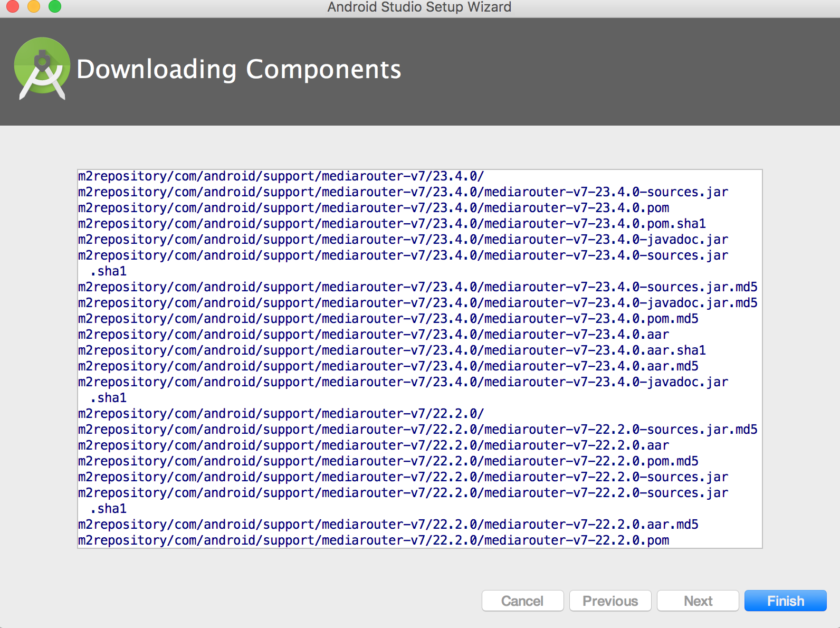The image size is (840, 628).
Task: Select the line ending 'mediarouter-v7-23.4.0.pom'
Action: [x=374, y=208]
